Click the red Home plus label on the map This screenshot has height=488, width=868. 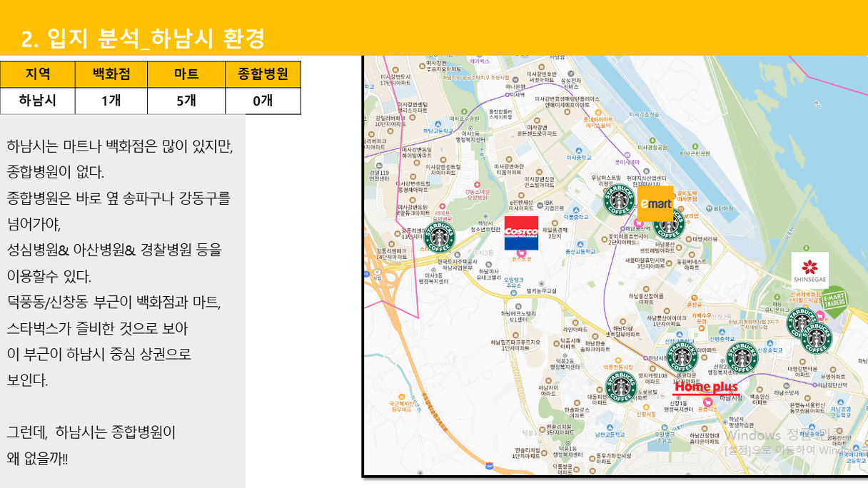point(706,387)
